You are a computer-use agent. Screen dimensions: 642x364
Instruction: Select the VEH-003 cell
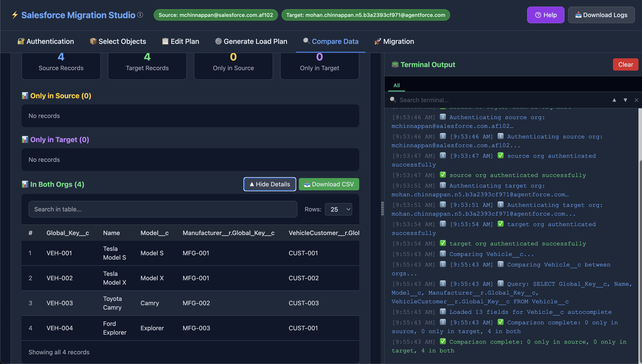(60, 303)
